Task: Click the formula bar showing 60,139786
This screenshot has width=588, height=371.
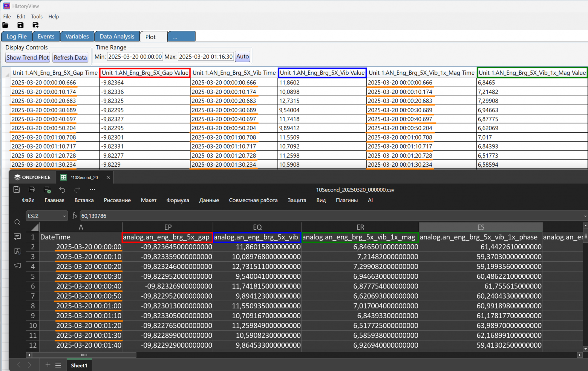Action: tap(331, 216)
